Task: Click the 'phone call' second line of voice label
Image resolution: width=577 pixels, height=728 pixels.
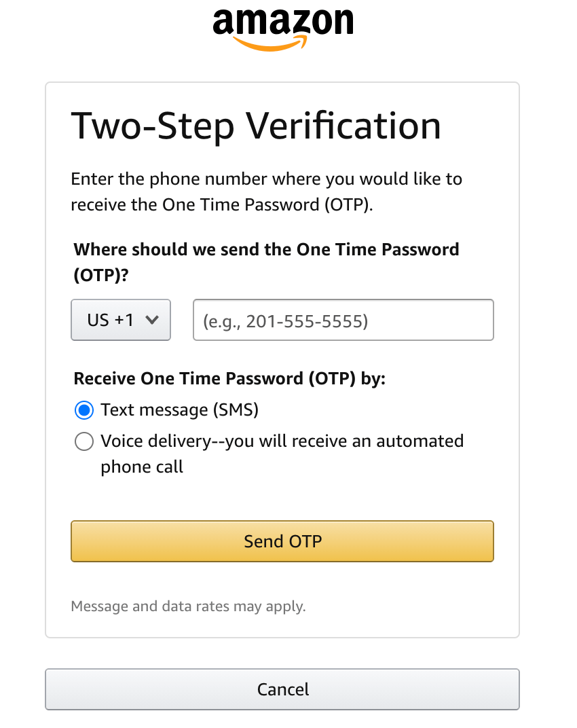Action: [x=142, y=467]
